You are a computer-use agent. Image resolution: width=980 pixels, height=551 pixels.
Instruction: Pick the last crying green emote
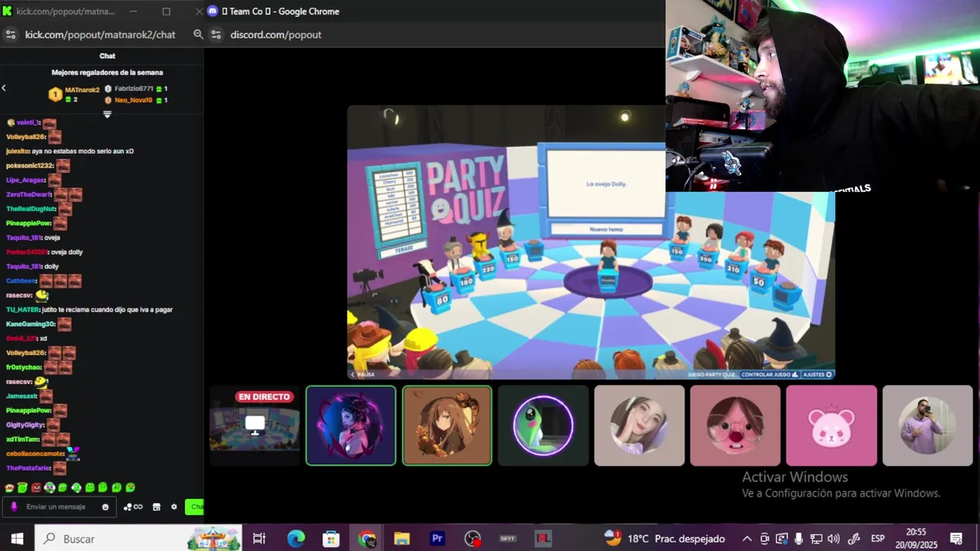coord(130,487)
